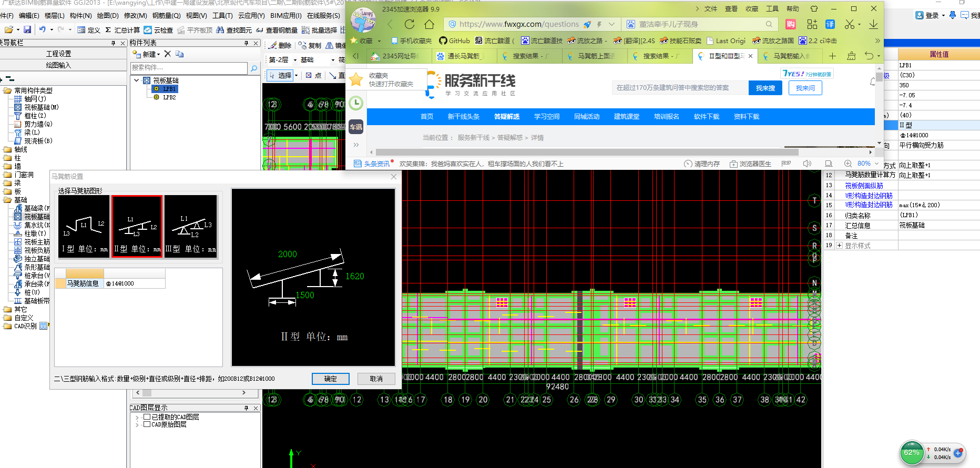This screenshot has width=980, height=468.
Task: Open BIM应用(I) menu
Action: tap(286, 16)
